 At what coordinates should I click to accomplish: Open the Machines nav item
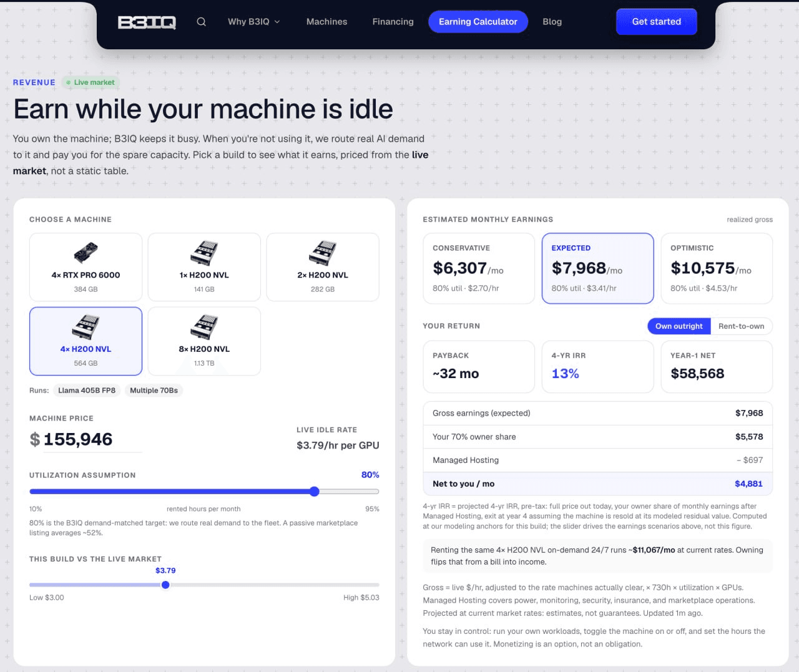pyautogui.click(x=326, y=22)
